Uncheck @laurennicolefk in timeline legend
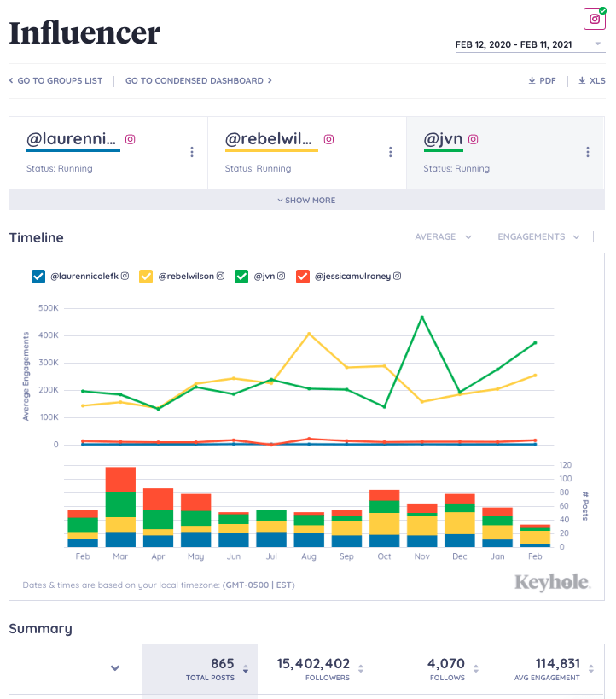The width and height of the screenshot is (616, 699). [38, 277]
